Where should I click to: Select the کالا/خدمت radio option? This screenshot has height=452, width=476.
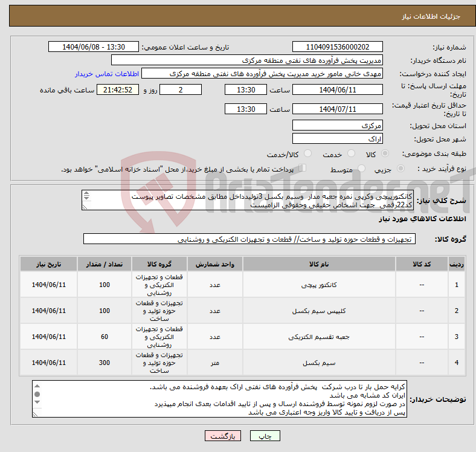(307, 154)
